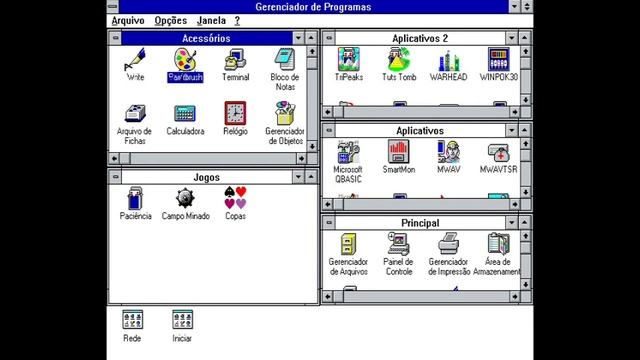Open Acessórios window control menu box
640x360 pixels.
tap(115, 38)
